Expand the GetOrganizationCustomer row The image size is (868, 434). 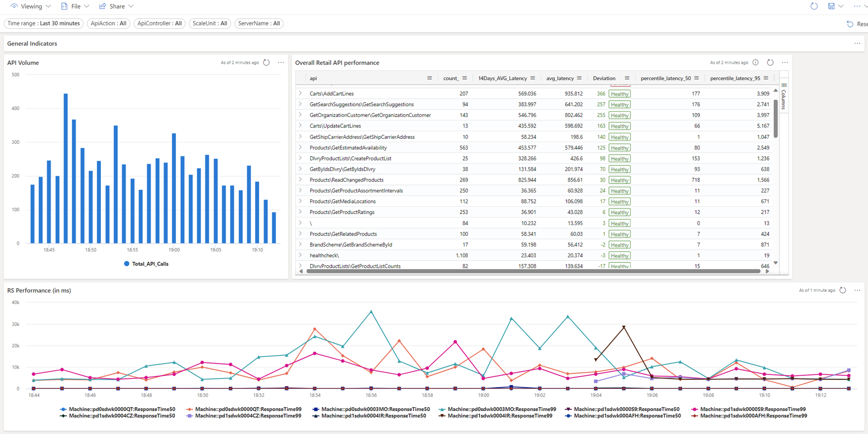pyautogui.click(x=300, y=115)
